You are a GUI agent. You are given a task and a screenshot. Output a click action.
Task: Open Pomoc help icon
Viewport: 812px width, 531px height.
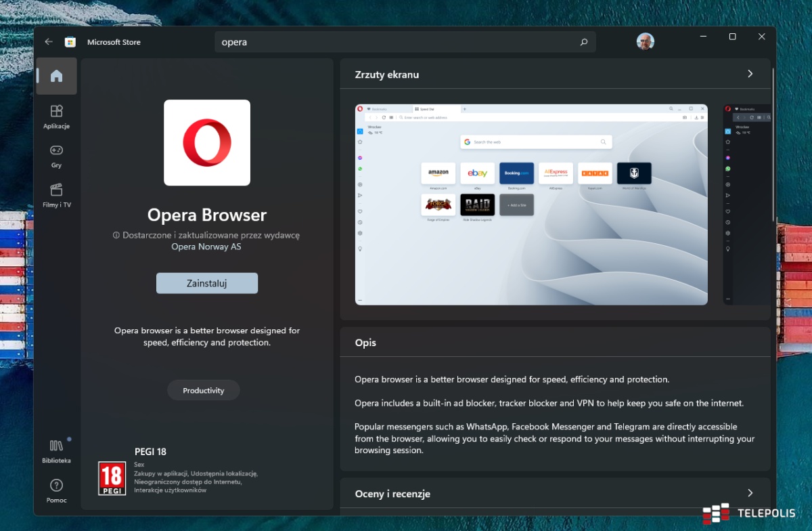click(x=56, y=490)
